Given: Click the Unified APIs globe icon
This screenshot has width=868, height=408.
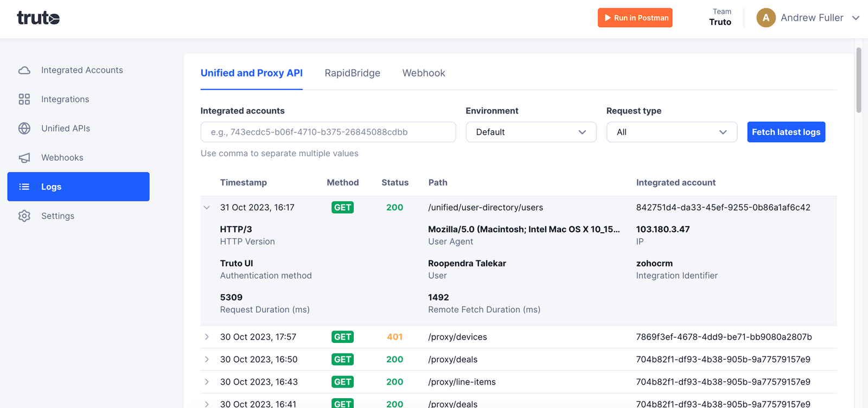Looking at the screenshot, I should coord(24,129).
